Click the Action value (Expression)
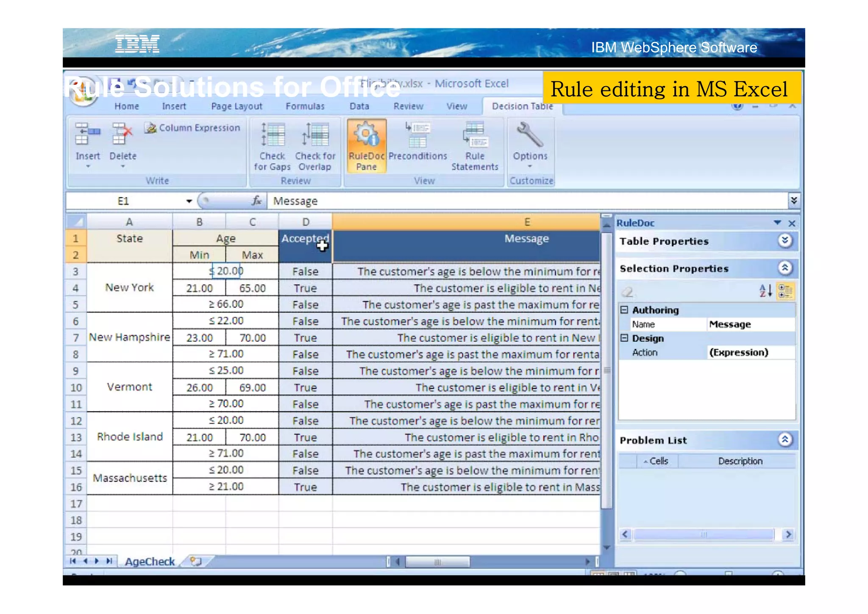Viewport: 868px width, 614px height. pyautogui.click(x=751, y=352)
